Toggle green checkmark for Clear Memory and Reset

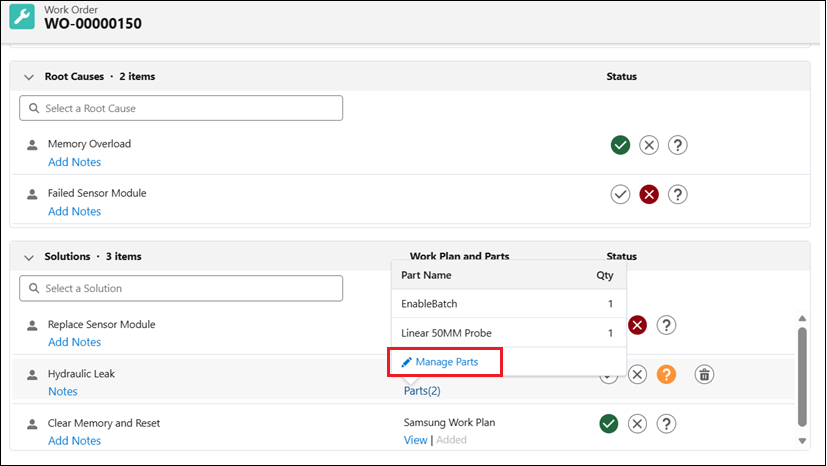609,423
